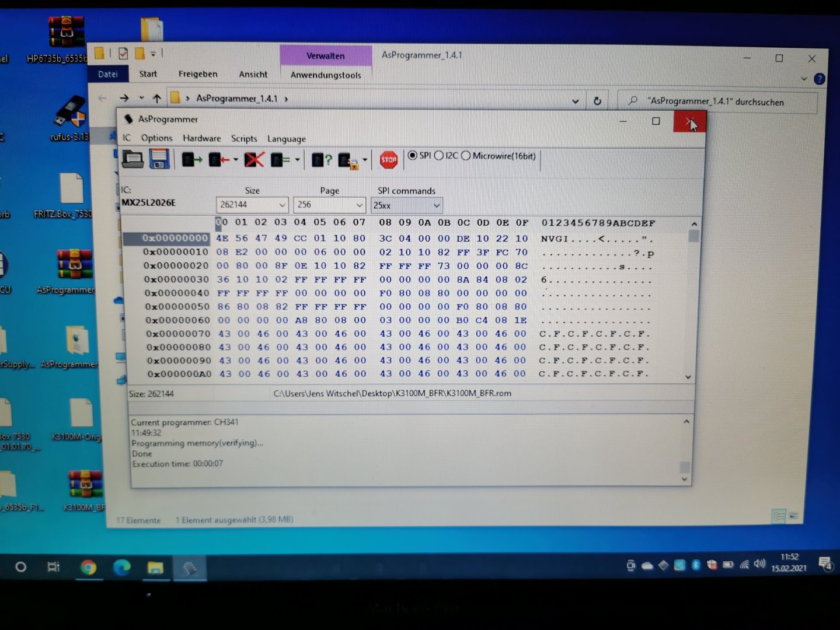Viewport: 840px width, 630px height.
Task: Open the Windows Start search circle
Action: pos(20,566)
